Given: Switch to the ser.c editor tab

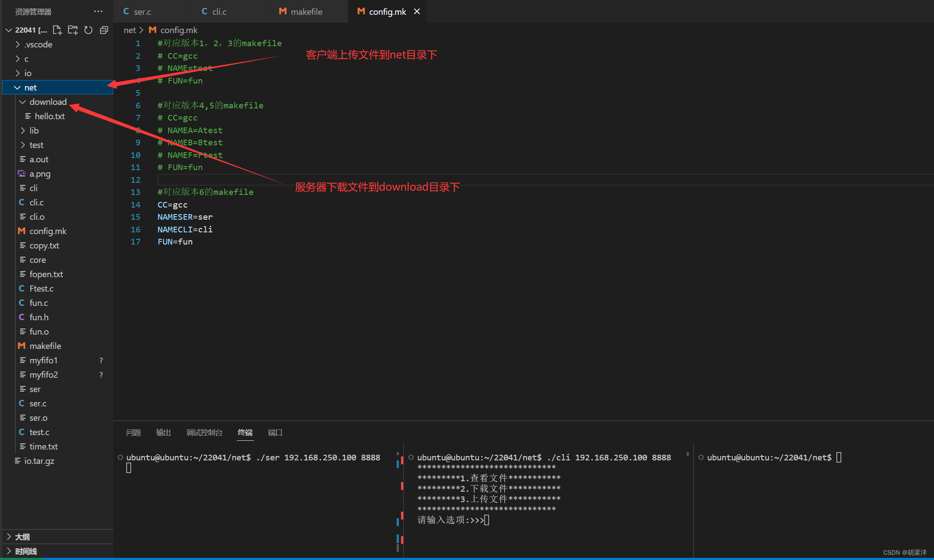Looking at the screenshot, I should pos(142,12).
